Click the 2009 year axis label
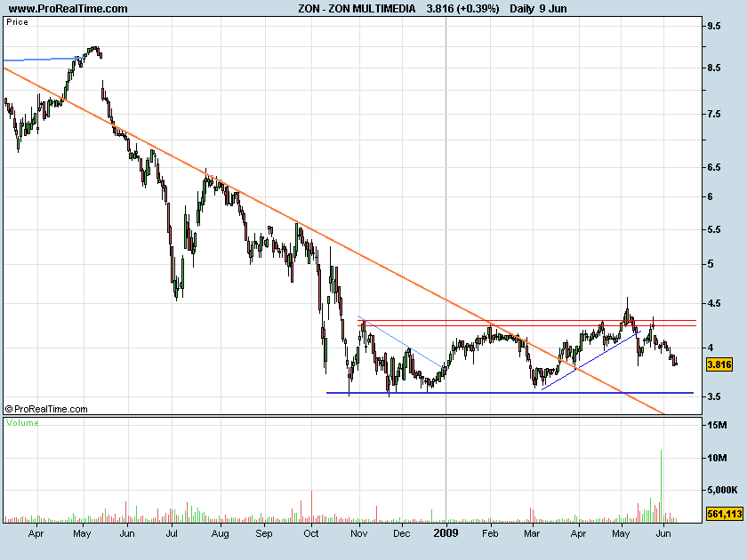 tap(446, 533)
